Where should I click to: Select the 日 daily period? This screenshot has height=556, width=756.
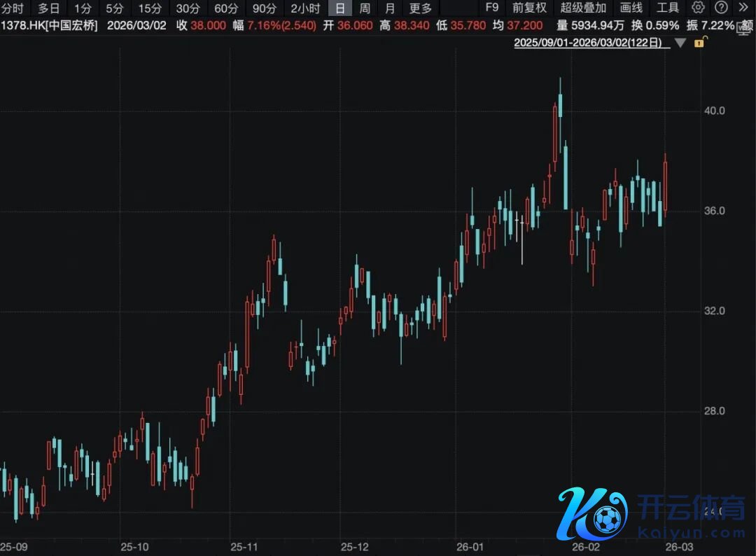[340, 8]
